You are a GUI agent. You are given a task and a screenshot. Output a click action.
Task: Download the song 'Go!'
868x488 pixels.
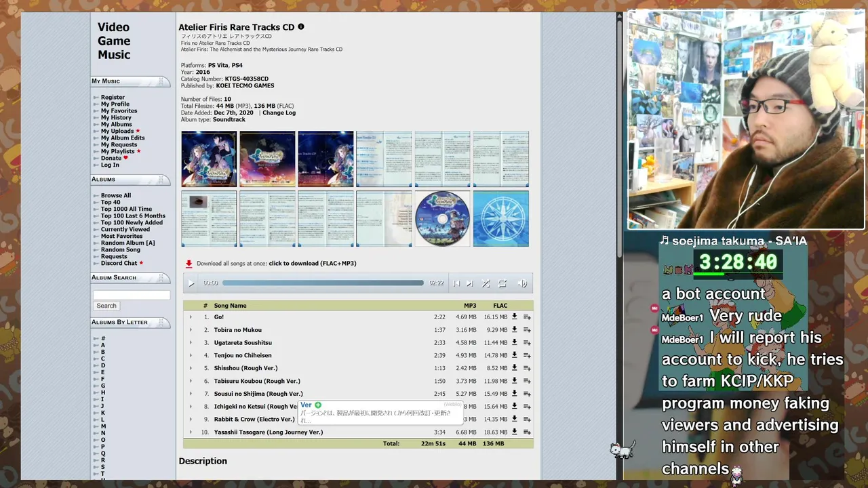(514, 317)
